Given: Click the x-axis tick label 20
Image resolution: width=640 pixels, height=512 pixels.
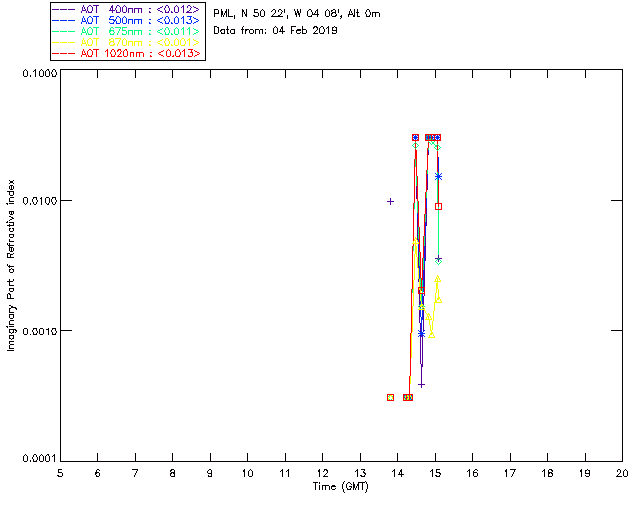Looking at the screenshot, I should coord(622,474).
